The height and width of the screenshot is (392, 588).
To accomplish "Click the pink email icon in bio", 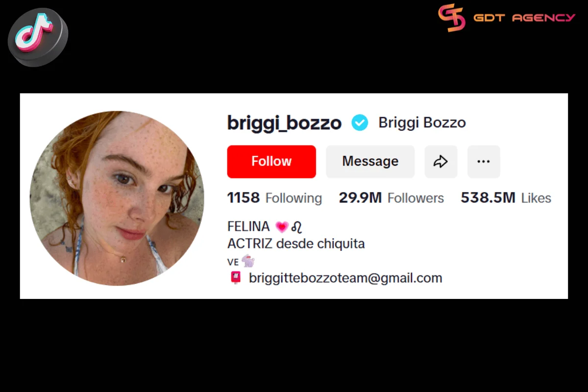I will click(236, 278).
